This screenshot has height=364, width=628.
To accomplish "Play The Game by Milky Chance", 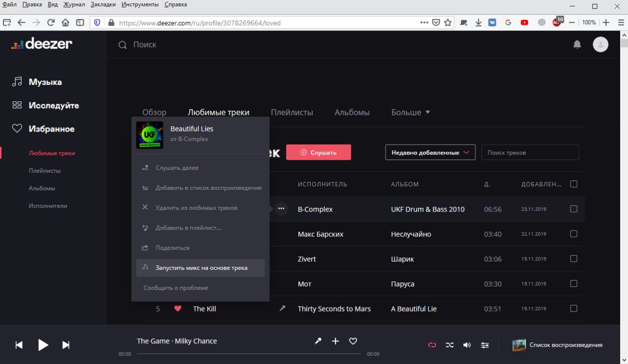I will 43,345.
